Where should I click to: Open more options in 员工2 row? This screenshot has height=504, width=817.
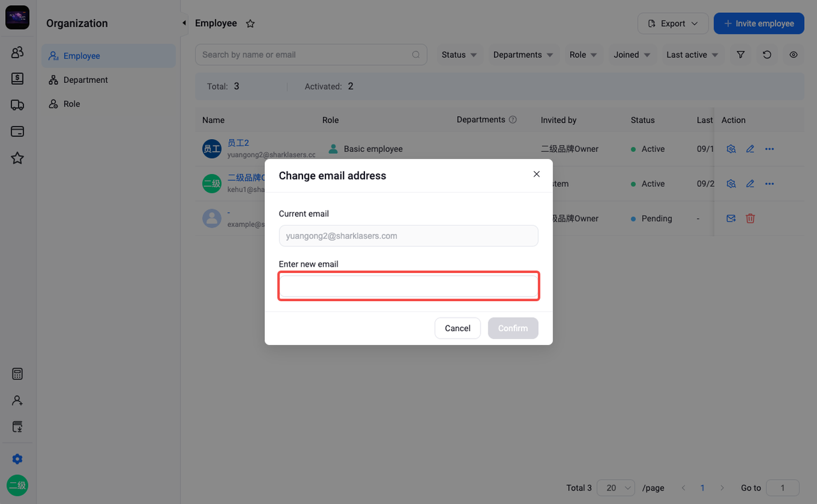click(769, 149)
